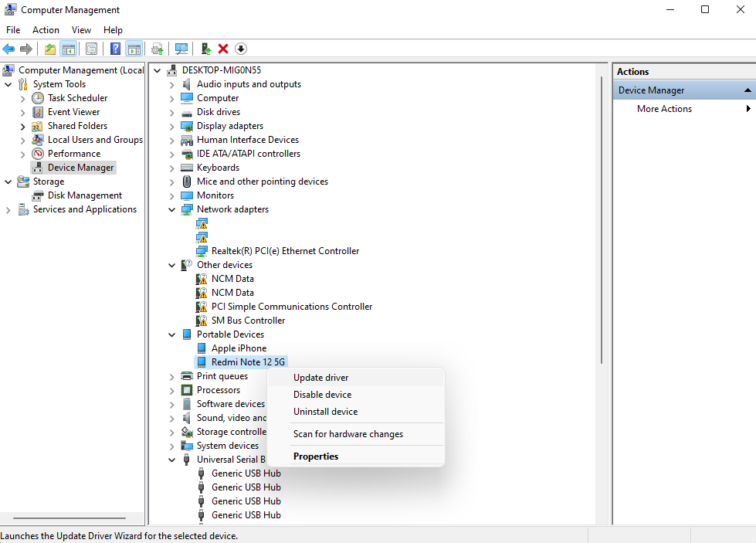
Task: Click the Human Interface Devices icon
Action: pos(187,140)
